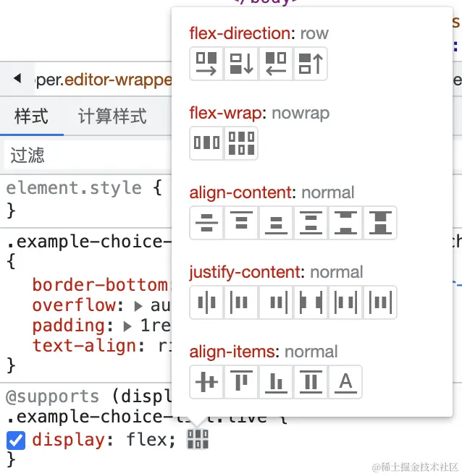Screen dimensions: 462x476
Task: Expand the overflow shorthand property triangle
Action: (x=138, y=306)
